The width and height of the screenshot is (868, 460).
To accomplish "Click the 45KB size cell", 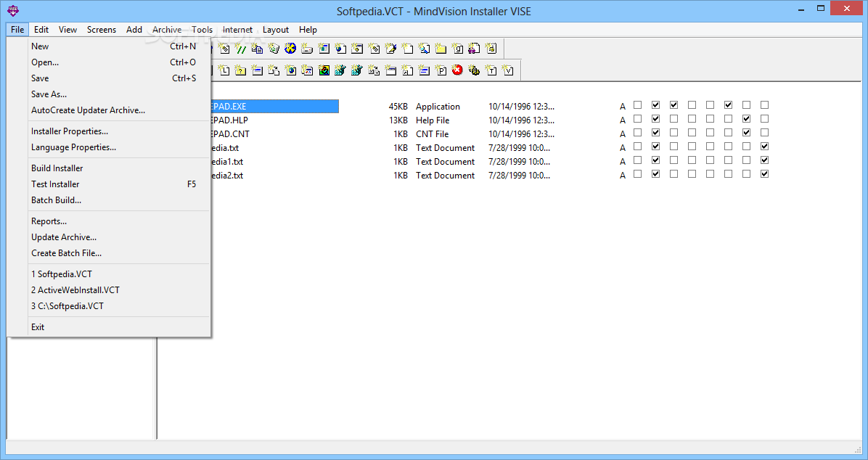I will tap(398, 106).
